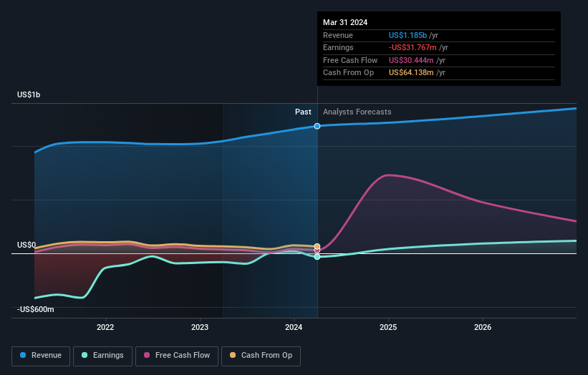Click the orange Cash From Op legend dot

click(x=233, y=355)
